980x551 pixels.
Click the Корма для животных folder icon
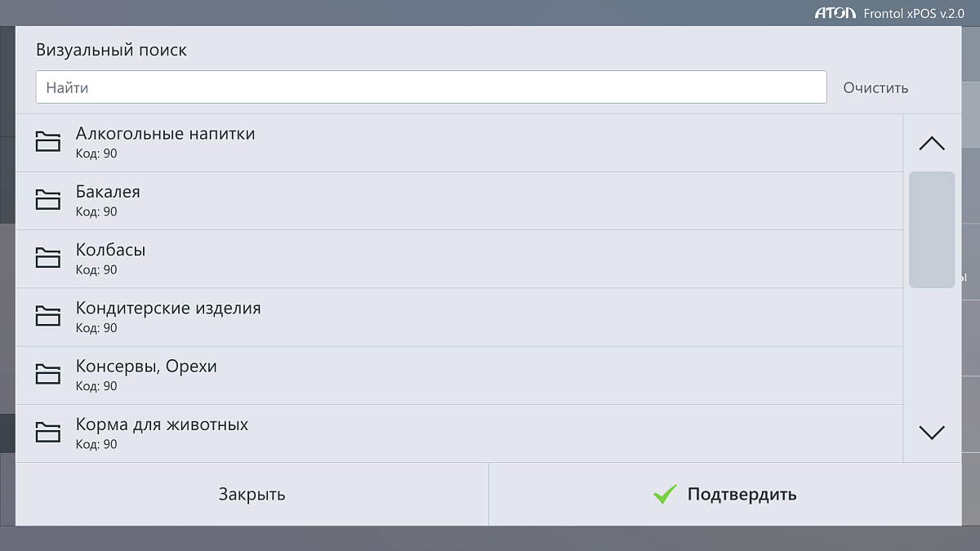coord(48,432)
